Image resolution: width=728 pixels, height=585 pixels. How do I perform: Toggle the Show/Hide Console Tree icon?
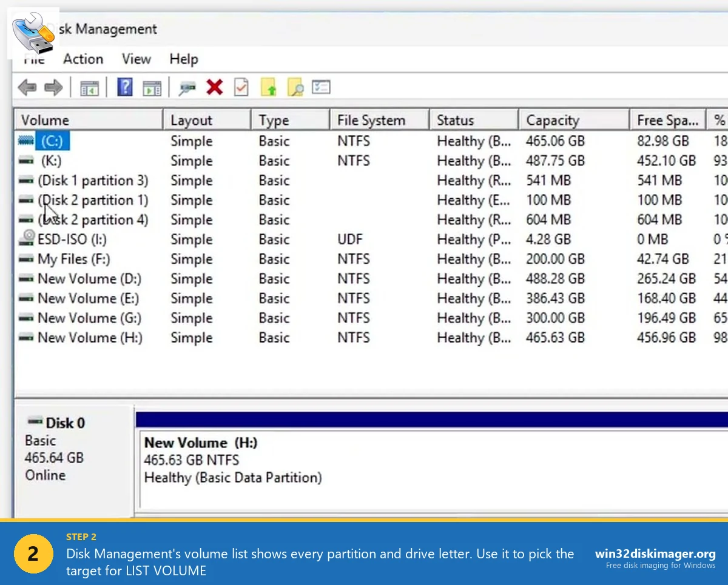pyautogui.click(x=89, y=87)
